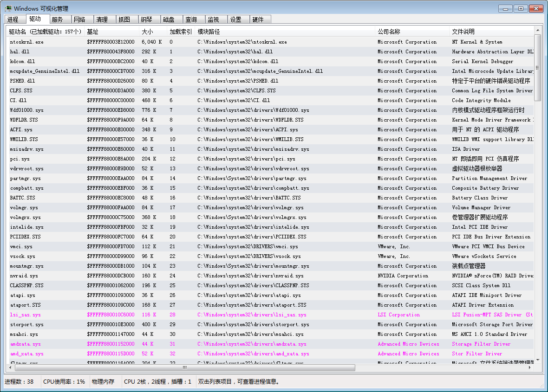
Task: Select the ntoskrnl.exe driver row
Action: (27, 42)
